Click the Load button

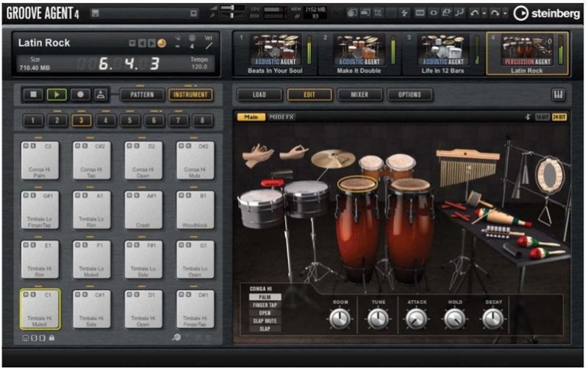point(259,94)
